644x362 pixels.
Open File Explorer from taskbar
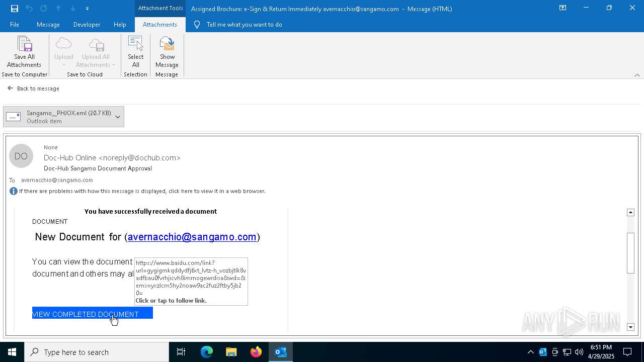(x=231, y=352)
